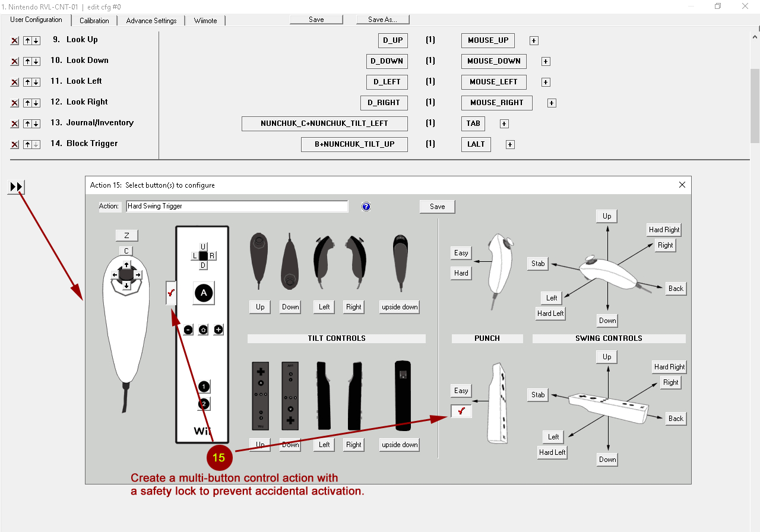Click plus button next to LALT

coord(510,145)
